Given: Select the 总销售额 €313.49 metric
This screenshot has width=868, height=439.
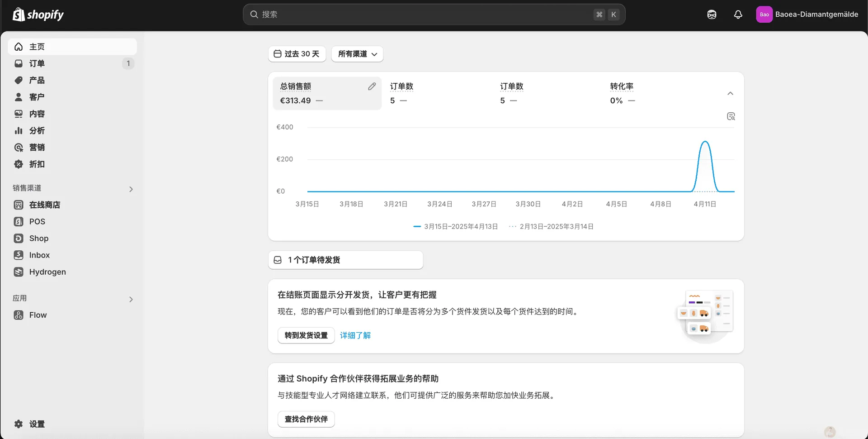Looking at the screenshot, I should [327, 93].
